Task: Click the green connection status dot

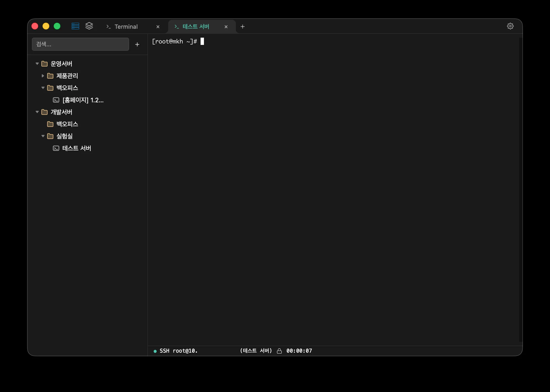Action: click(155, 351)
